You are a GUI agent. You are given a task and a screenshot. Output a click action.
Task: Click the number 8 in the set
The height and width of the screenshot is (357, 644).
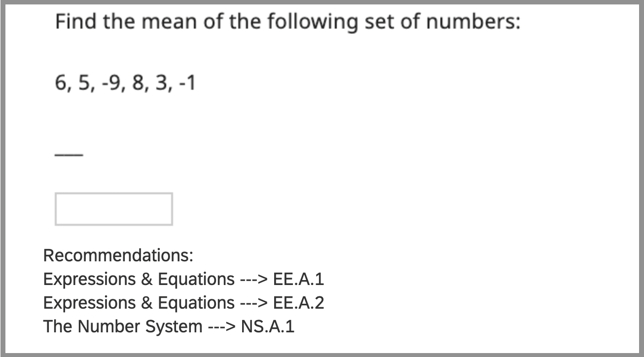pyautogui.click(x=137, y=84)
